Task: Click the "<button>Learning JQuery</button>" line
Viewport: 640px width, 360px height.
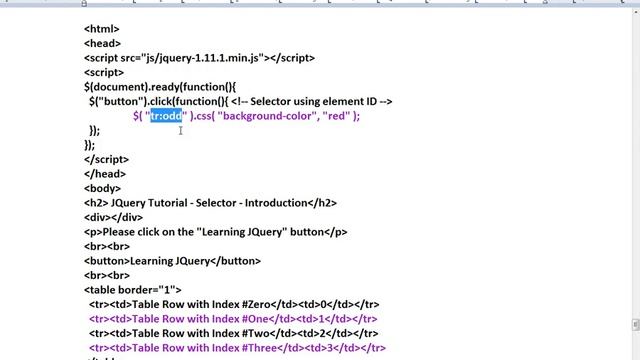Action: coord(172,261)
